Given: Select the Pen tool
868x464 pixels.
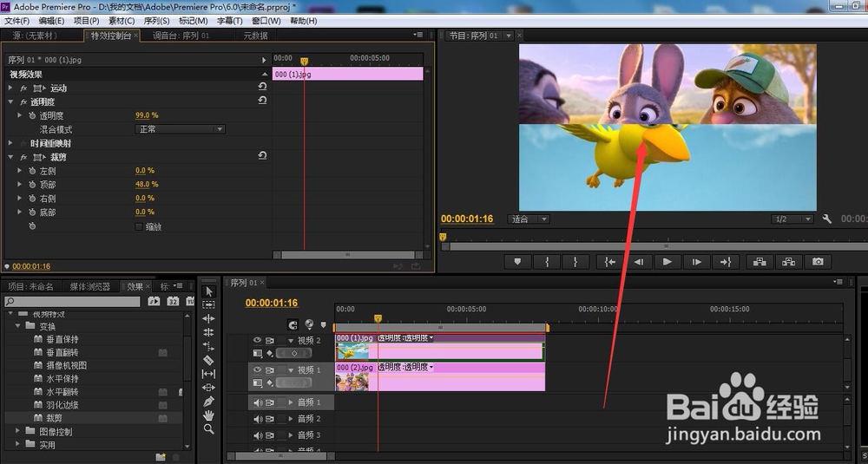Looking at the screenshot, I should pyautogui.click(x=208, y=402).
